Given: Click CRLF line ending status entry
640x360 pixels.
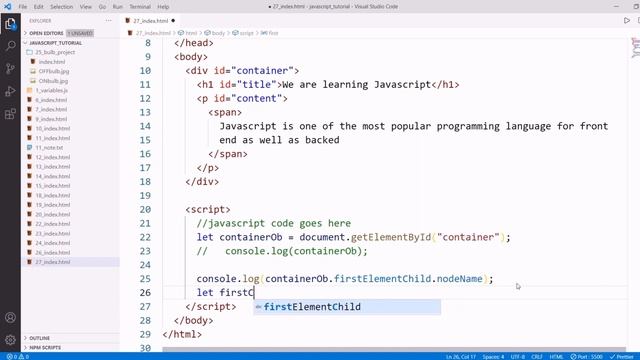Looking at the screenshot, I should click(537, 356).
